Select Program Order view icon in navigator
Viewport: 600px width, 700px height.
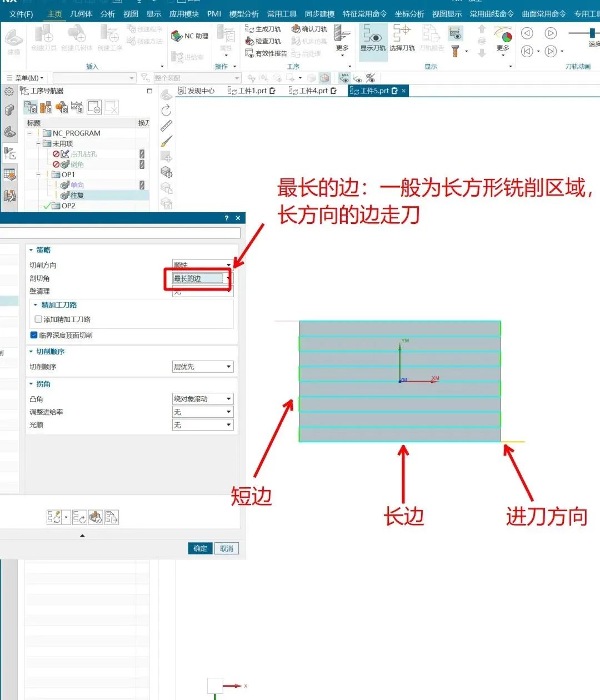pyautogui.click(x=31, y=107)
